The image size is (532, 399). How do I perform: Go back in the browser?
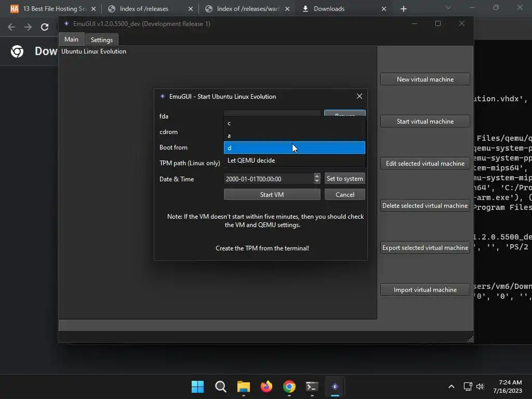click(x=11, y=27)
